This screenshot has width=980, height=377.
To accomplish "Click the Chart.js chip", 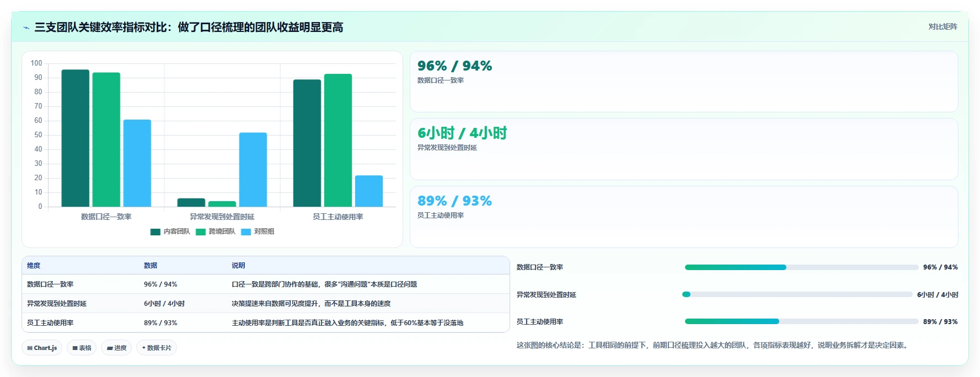I will tap(42, 348).
